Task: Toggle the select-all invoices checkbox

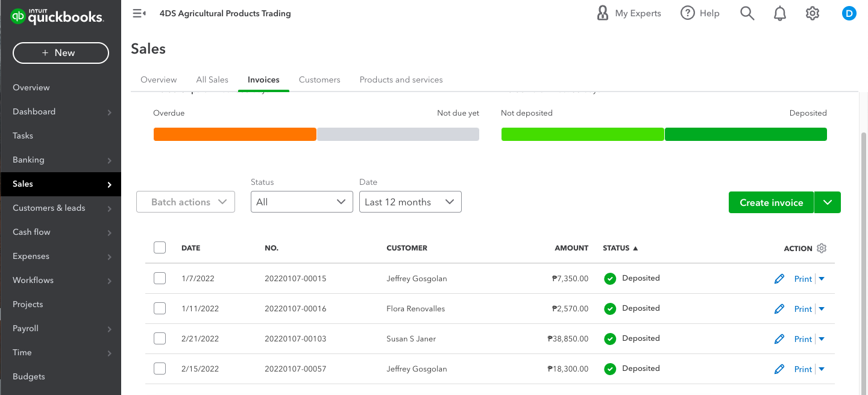Action: tap(160, 247)
